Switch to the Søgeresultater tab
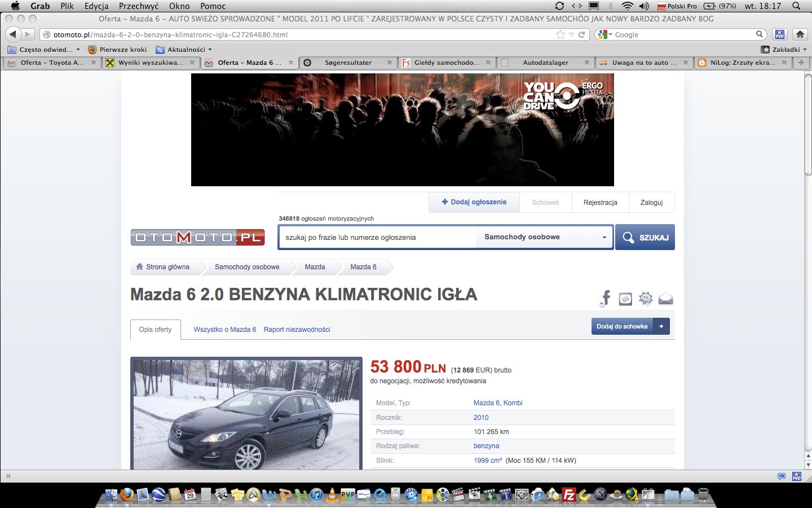The image size is (812, 508). pyautogui.click(x=348, y=63)
